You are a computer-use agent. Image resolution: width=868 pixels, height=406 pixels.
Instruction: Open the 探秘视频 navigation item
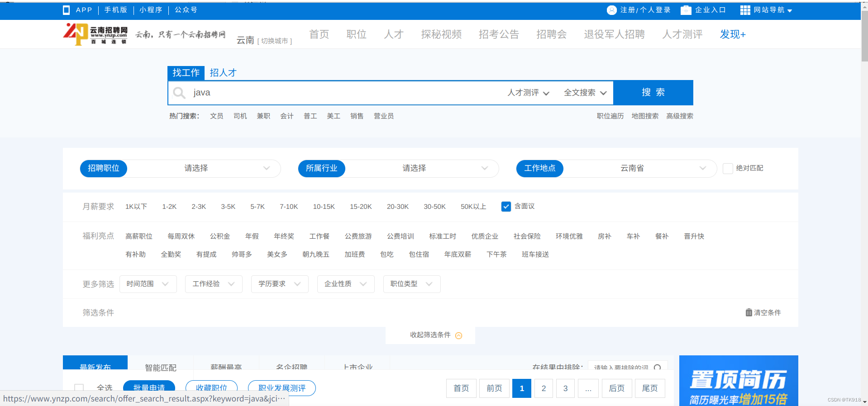441,34
